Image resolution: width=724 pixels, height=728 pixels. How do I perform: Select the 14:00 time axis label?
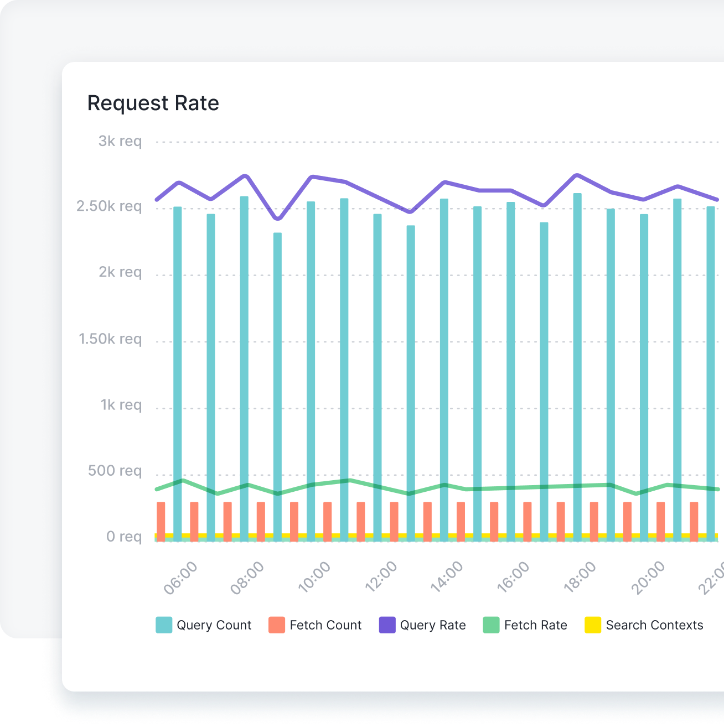(447, 578)
